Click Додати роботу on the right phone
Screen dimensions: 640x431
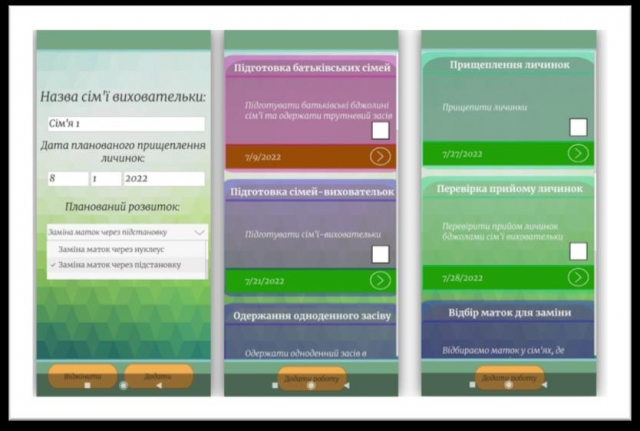point(509,378)
